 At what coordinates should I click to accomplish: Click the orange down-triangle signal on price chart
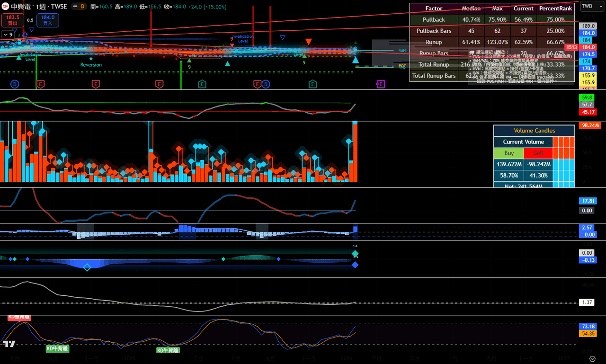(x=308, y=42)
